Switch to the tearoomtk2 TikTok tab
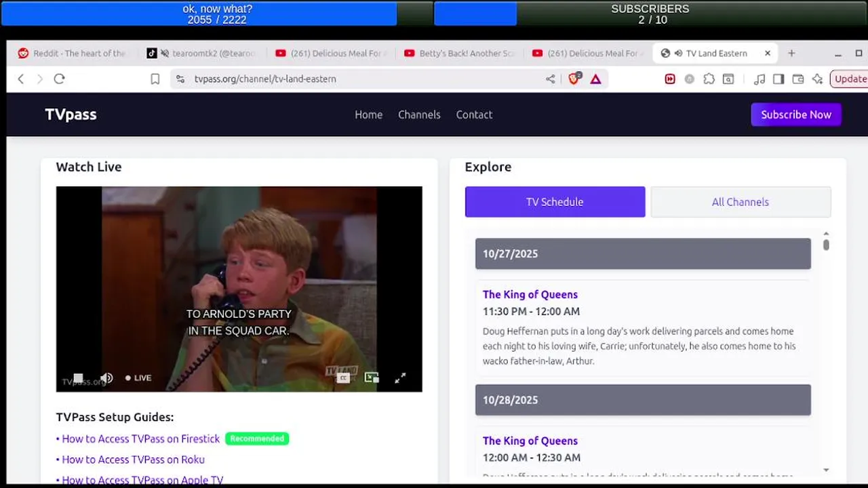868x488 pixels. pyautogui.click(x=201, y=53)
